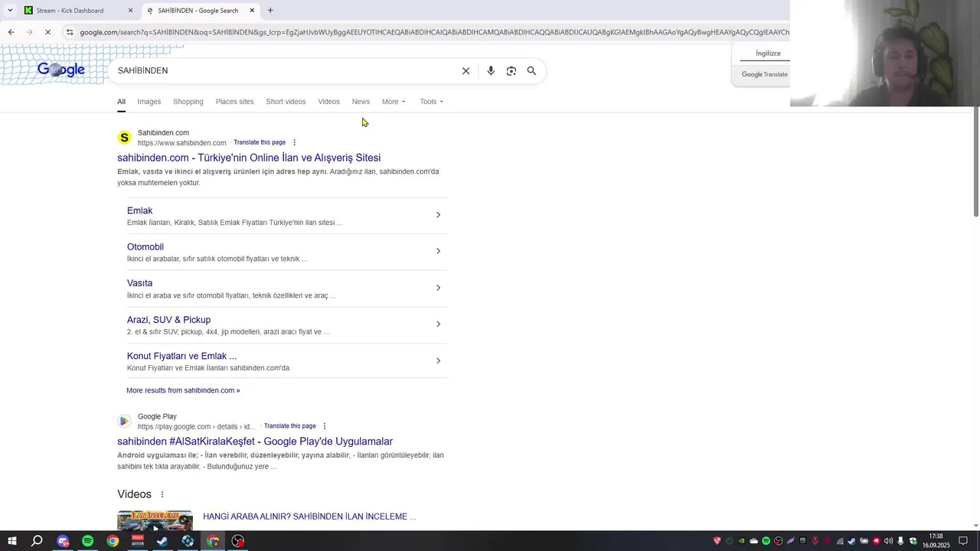Start voice search with the microphone icon
Viewport: 980px width, 551px height.
(x=491, y=70)
